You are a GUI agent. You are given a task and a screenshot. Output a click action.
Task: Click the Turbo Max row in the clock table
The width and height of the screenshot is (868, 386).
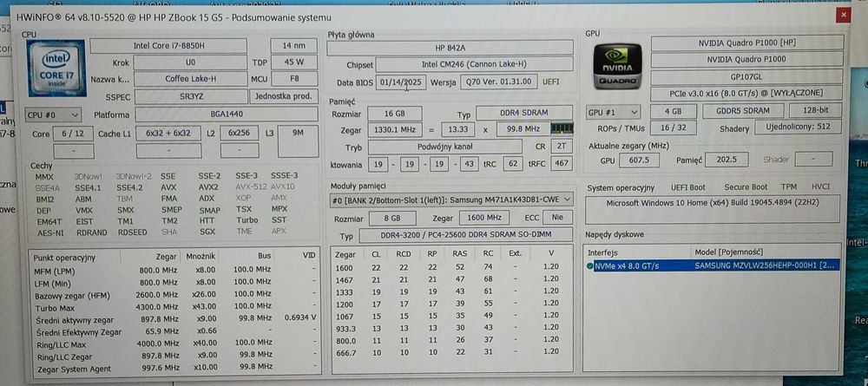(174, 308)
